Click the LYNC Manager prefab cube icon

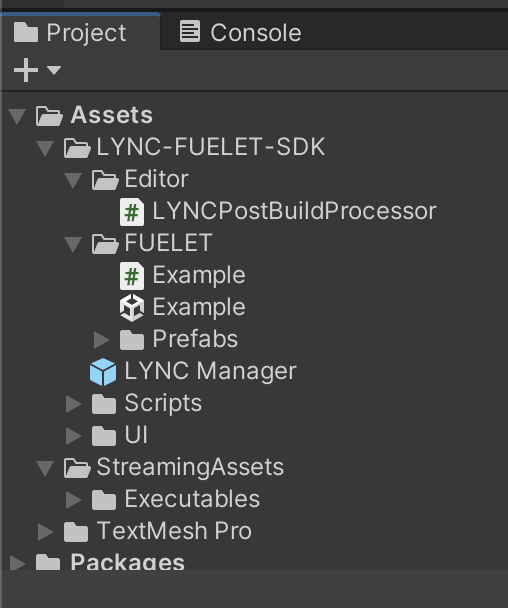pyautogui.click(x=103, y=372)
